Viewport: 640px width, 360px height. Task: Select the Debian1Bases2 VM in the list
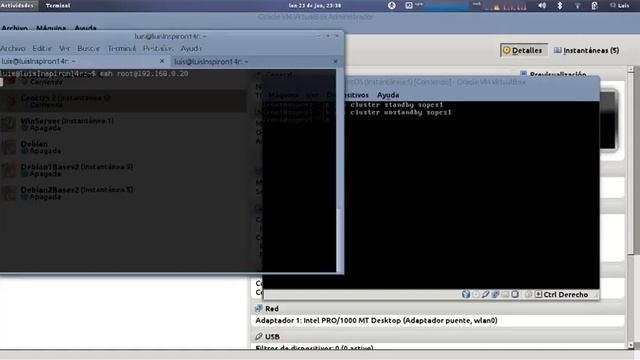pos(123,170)
